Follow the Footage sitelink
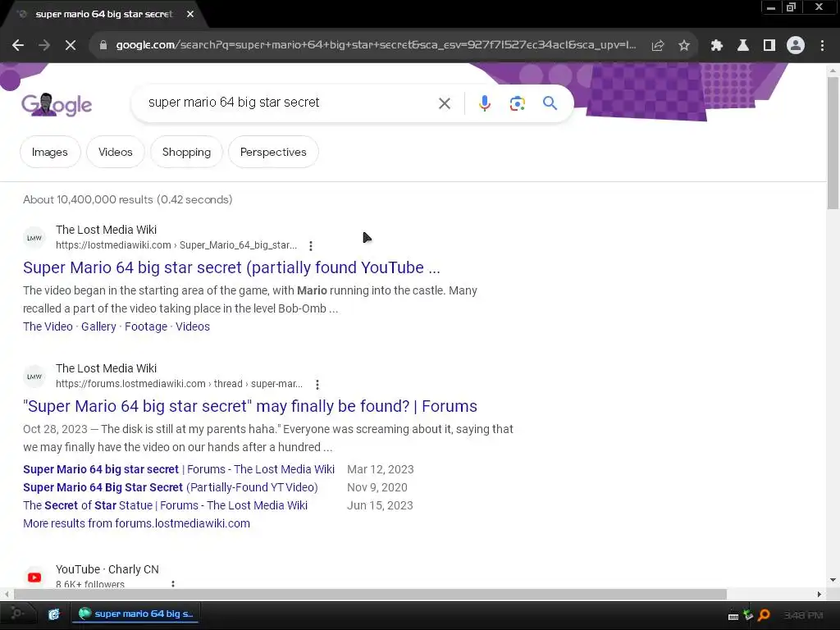 (x=146, y=326)
